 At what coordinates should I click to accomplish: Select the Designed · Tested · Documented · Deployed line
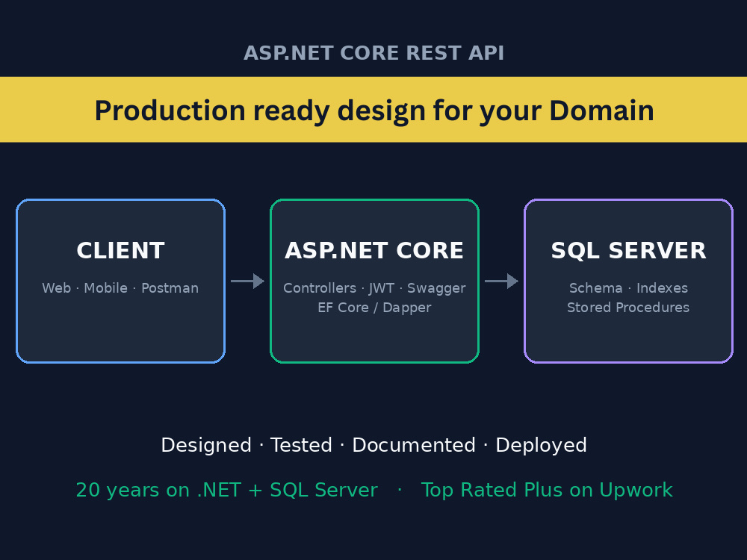pyautogui.click(x=374, y=445)
